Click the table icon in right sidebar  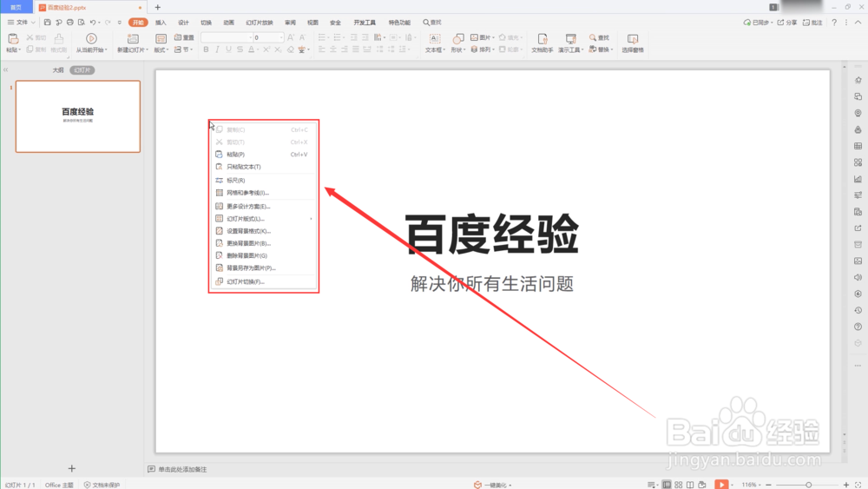pyautogui.click(x=858, y=146)
